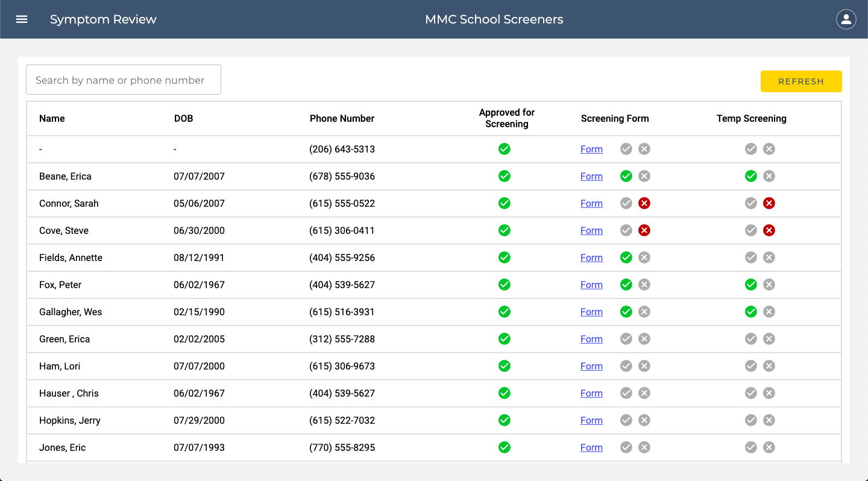The height and width of the screenshot is (481, 868).
Task: Select date of birth 08/12/1991
Action: 199,257
